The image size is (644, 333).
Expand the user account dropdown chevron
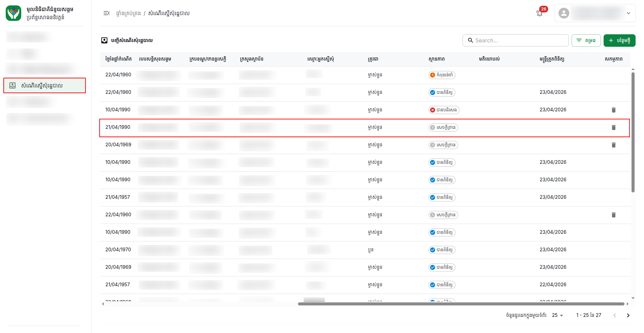click(628, 13)
